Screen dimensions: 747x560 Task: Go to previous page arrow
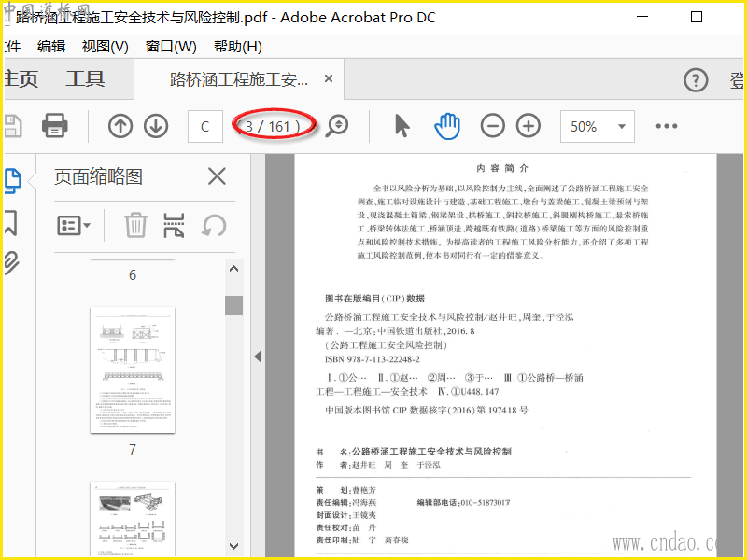[120, 126]
